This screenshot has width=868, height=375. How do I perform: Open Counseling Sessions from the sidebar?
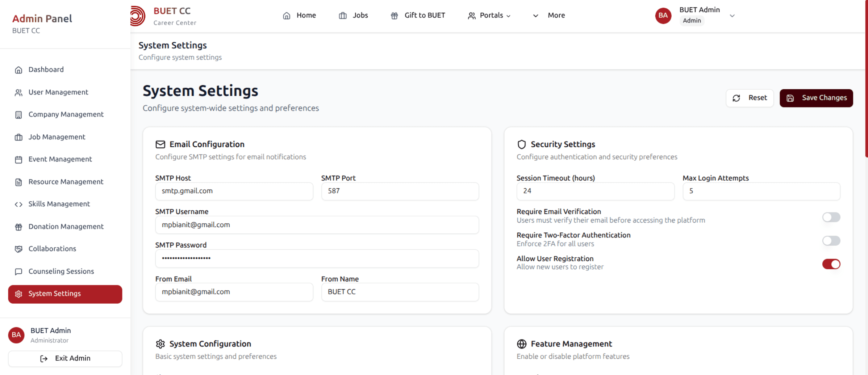[61, 271]
